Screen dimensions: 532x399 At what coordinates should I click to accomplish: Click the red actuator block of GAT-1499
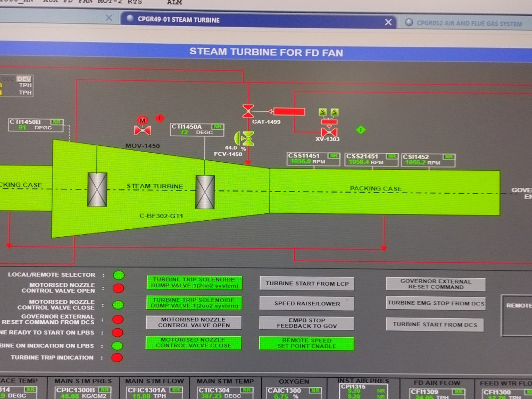(289, 111)
